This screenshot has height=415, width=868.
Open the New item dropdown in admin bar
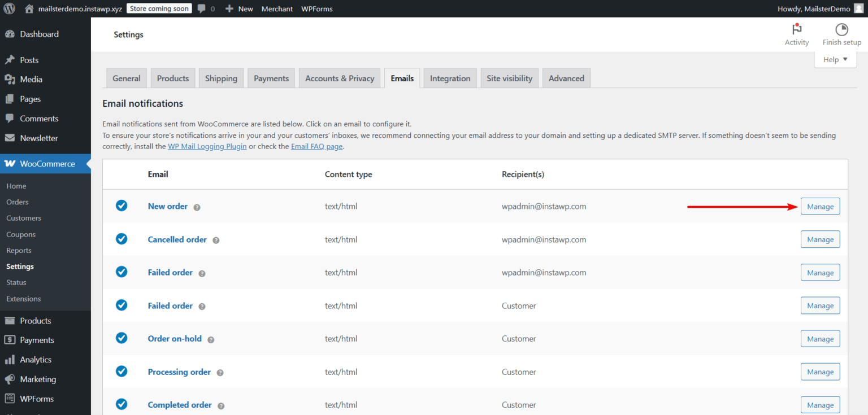pyautogui.click(x=239, y=8)
